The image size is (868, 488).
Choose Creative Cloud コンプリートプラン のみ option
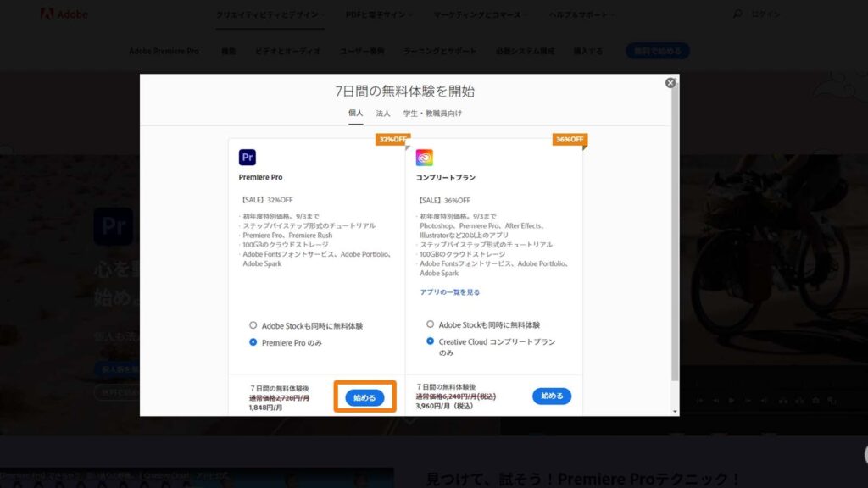pyautogui.click(x=430, y=341)
